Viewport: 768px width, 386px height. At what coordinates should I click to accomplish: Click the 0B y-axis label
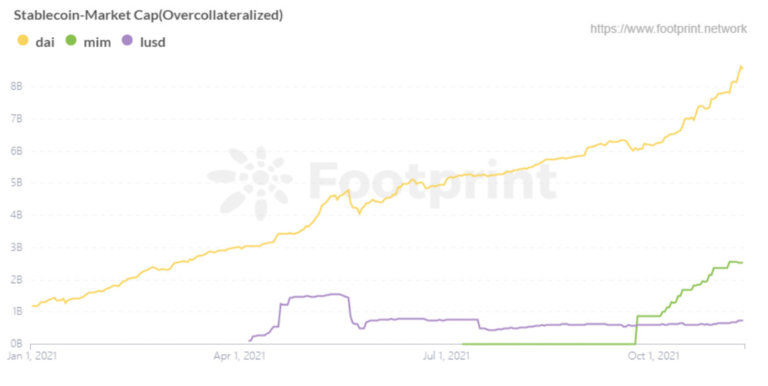click(x=16, y=343)
